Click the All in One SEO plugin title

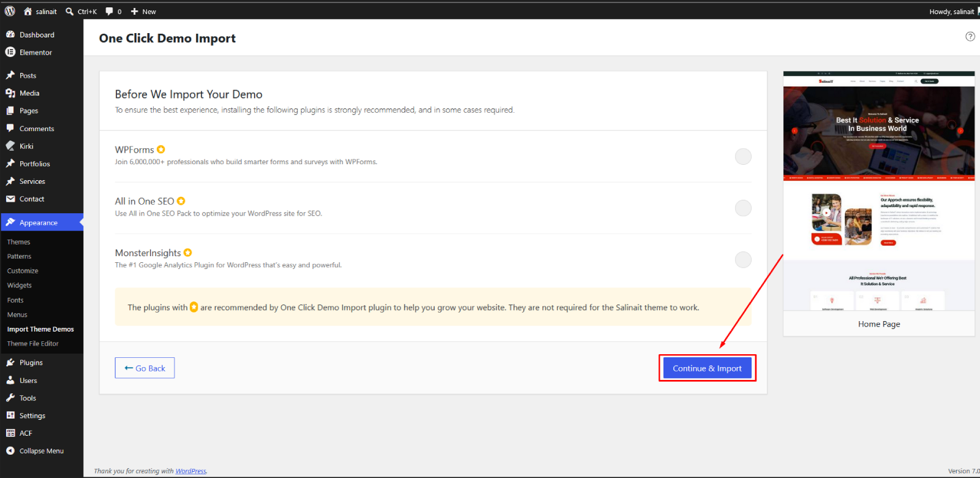coord(145,201)
